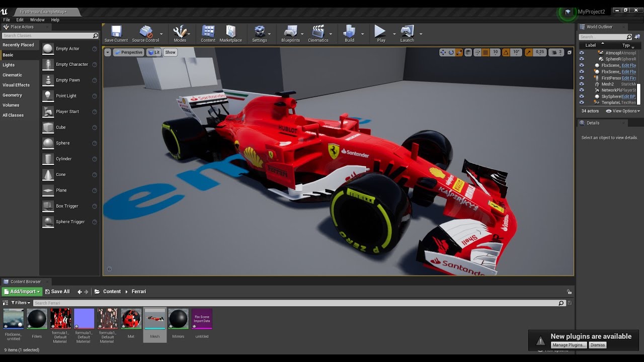Image resolution: width=644 pixels, height=362 pixels.
Task: Open the Marketplace toolbar button
Action: coord(230,34)
